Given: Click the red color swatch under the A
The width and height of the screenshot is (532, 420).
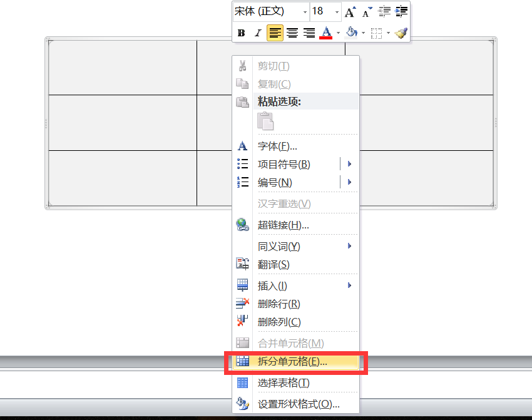Looking at the screenshot, I should 326,38.
